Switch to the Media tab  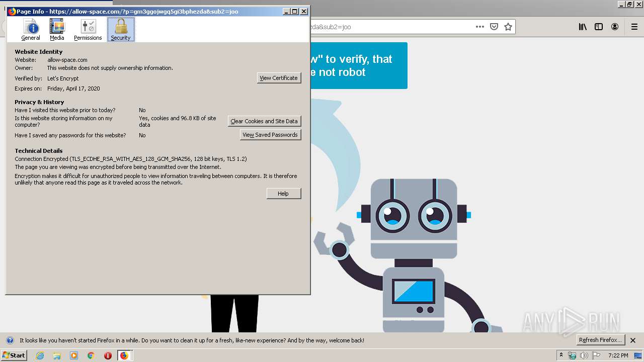coord(57,30)
